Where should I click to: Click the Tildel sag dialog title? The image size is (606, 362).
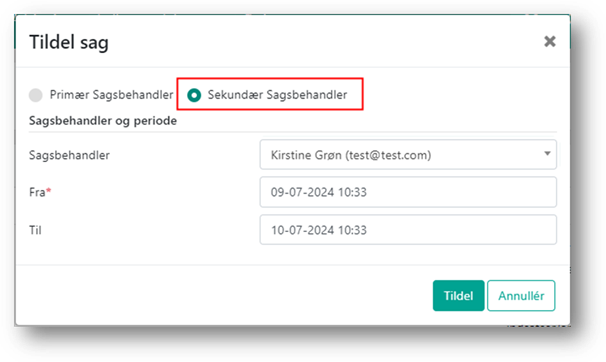point(69,42)
